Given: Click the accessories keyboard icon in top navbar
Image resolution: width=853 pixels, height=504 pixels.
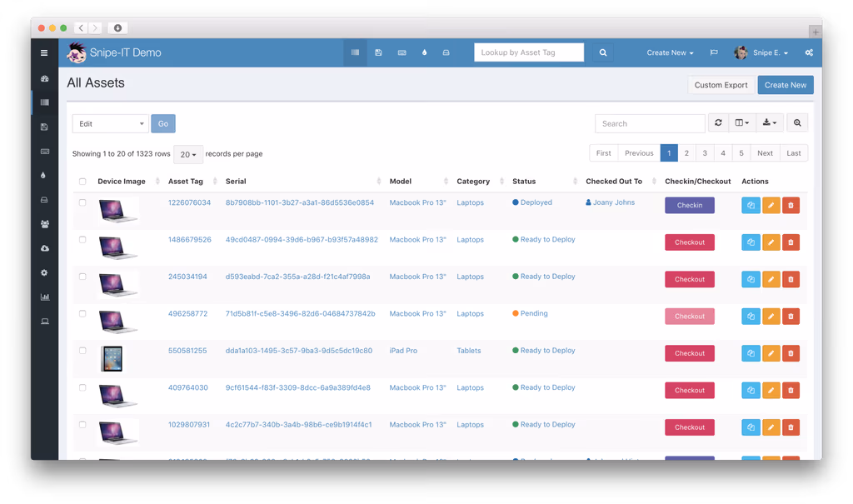Looking at the screenshot, I should pos(402,52).
